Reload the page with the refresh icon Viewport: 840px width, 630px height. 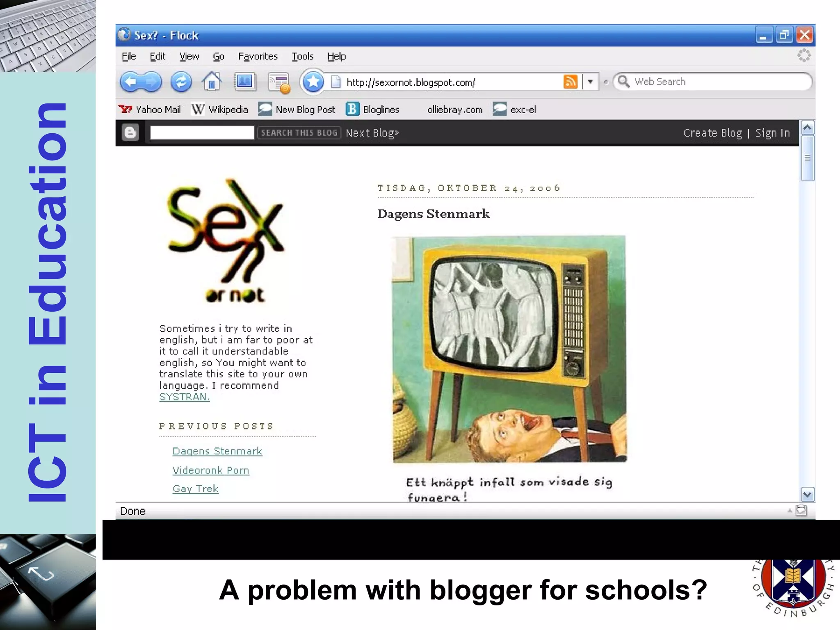click(181, 82)
